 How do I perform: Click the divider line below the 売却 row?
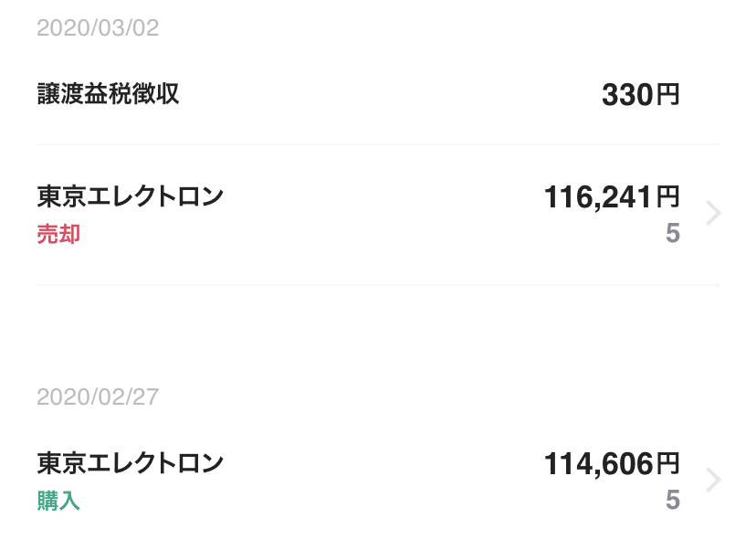378,285
